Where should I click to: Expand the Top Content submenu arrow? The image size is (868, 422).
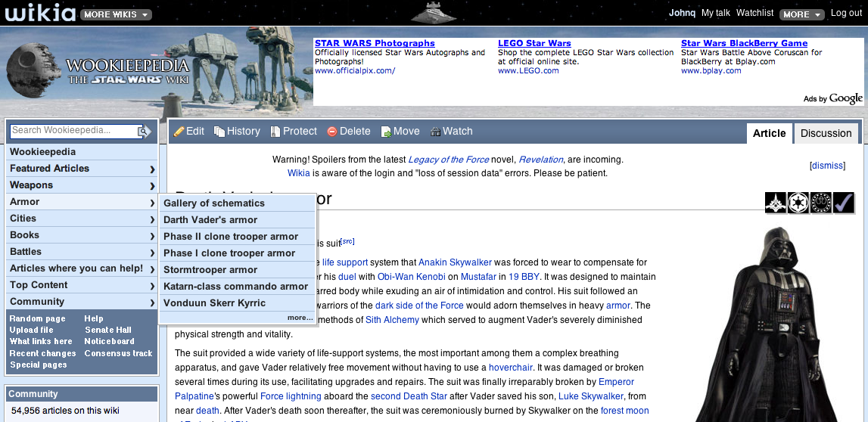(151, 285)
